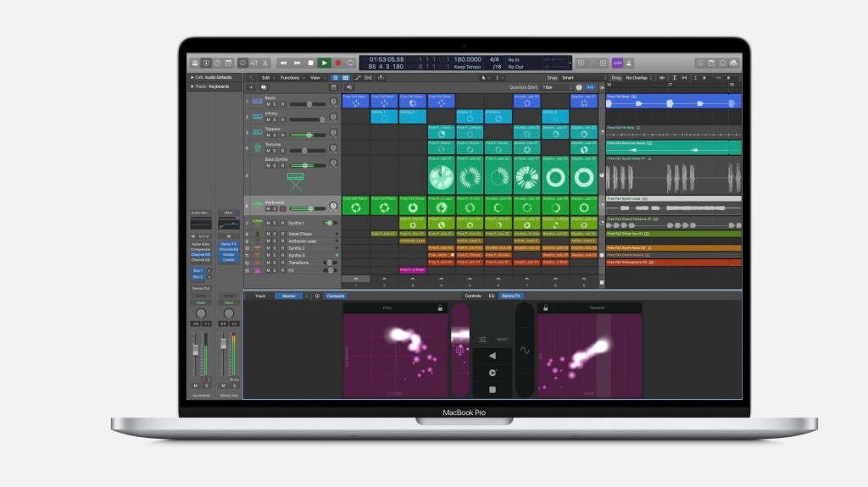Switch to the EQ tab
The height and width of the screenshot is (487, 868).
[x=491, y=296]
